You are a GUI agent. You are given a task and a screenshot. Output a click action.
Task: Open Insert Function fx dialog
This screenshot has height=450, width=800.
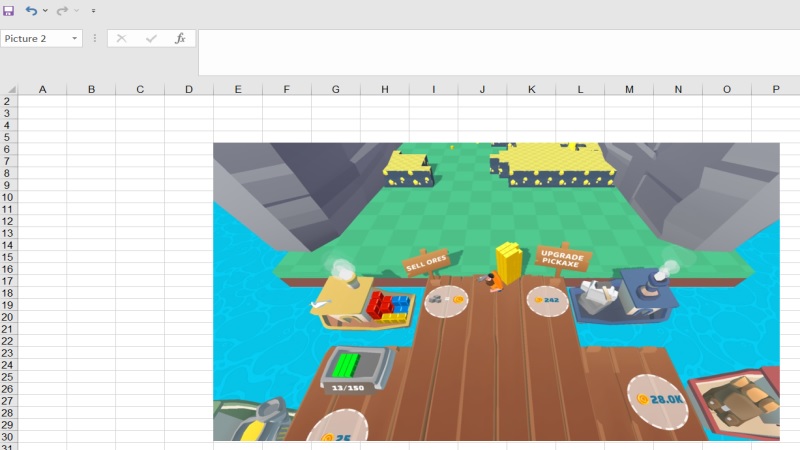[x=180, y=38]
